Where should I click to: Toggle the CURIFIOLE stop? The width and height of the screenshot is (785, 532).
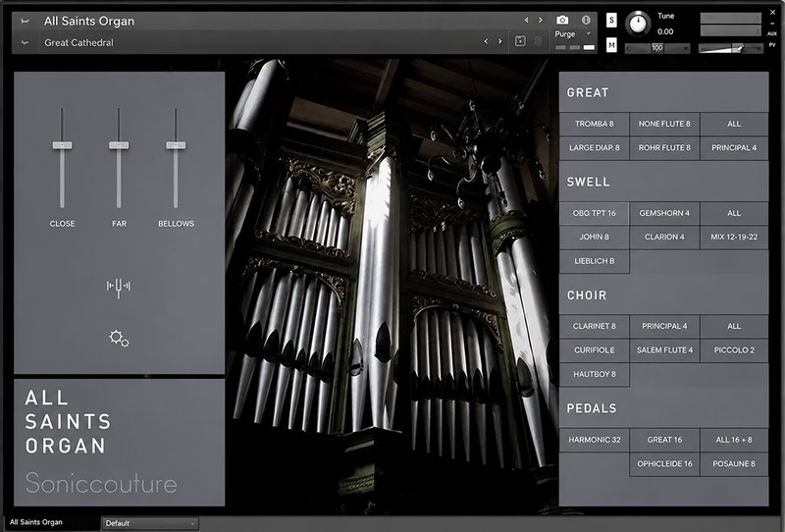coord(595,350)
